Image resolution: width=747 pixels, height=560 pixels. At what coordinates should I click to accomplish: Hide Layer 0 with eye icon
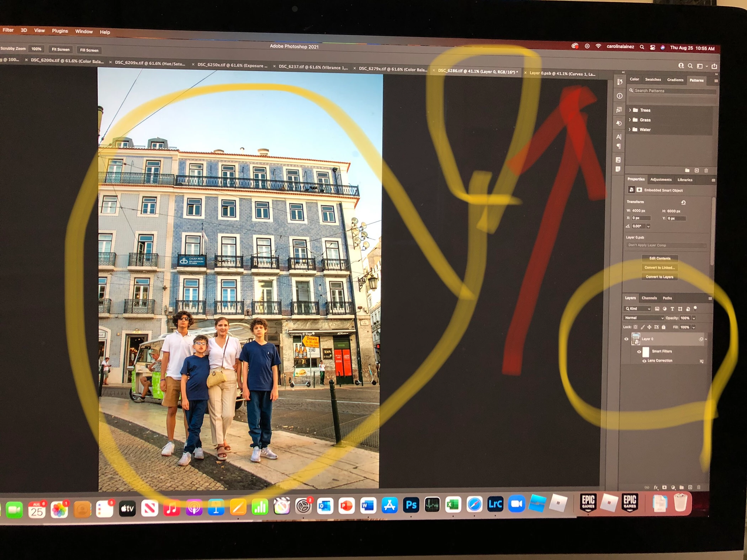click(x=626, y=339)
